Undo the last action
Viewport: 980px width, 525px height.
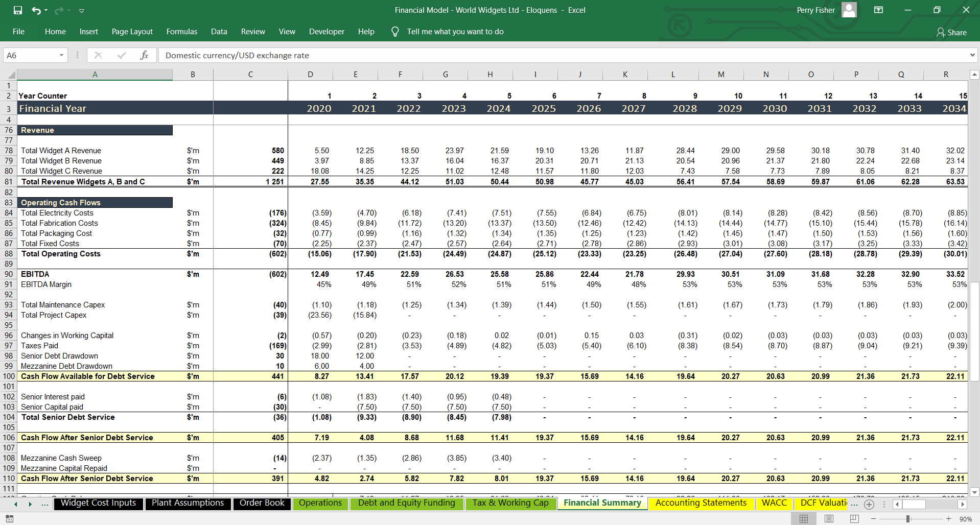[x=37, y=10]
